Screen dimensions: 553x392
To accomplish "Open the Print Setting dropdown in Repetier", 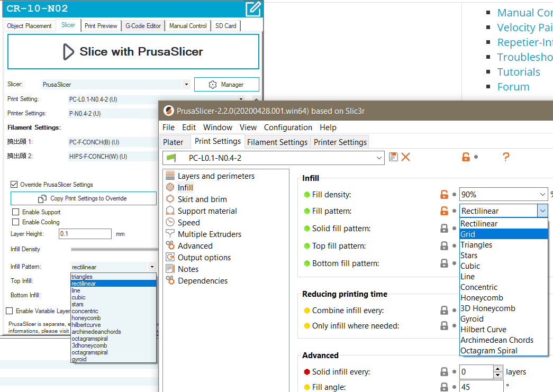I will pyautogui.click(x=241, y=99).
